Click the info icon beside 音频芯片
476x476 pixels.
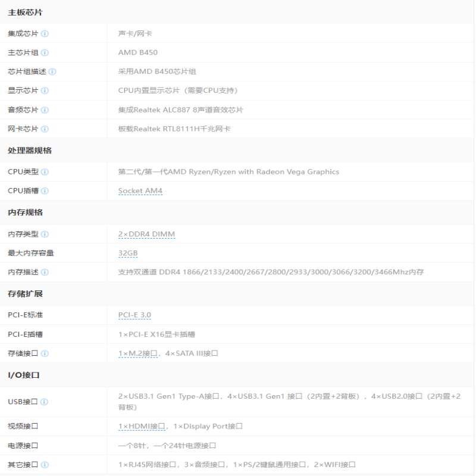coord(45,110)
